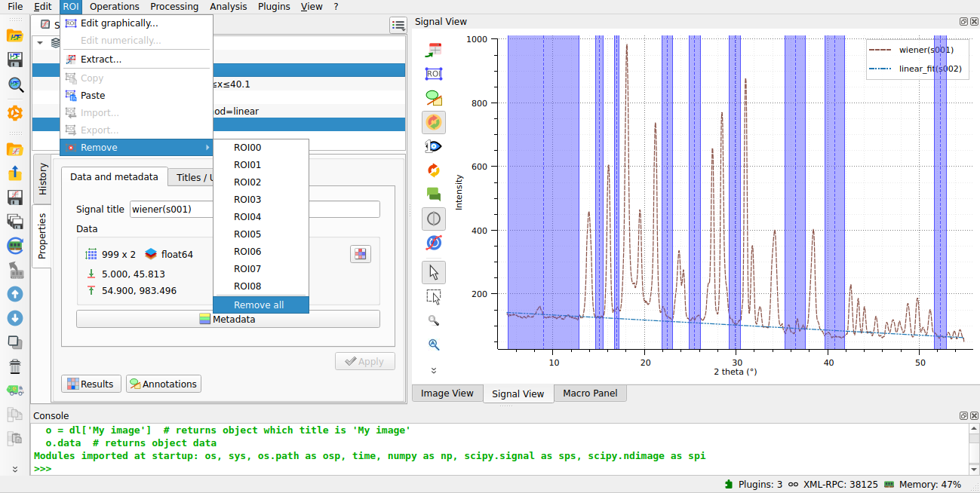Click the Metadata button
Screen dimensions: 980x493
coord(228,319)
